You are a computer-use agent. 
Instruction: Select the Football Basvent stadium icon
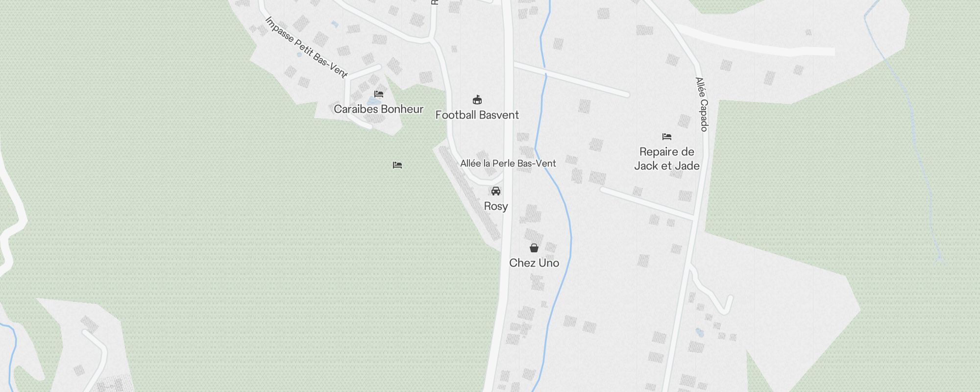coord(477,100)
